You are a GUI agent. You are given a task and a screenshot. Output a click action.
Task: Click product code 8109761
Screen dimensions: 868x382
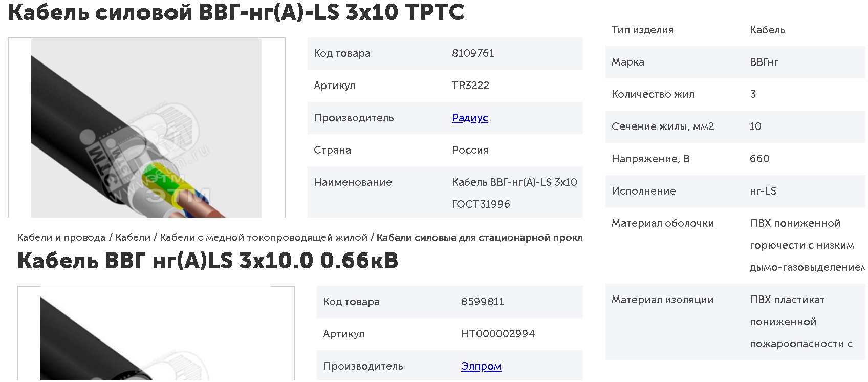point(473,53)
